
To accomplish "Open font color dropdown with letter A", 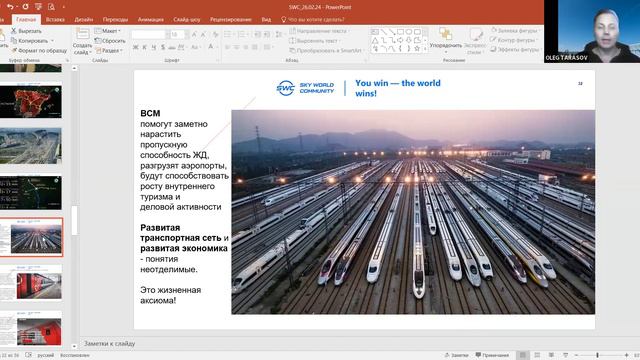I will (212, 47).
